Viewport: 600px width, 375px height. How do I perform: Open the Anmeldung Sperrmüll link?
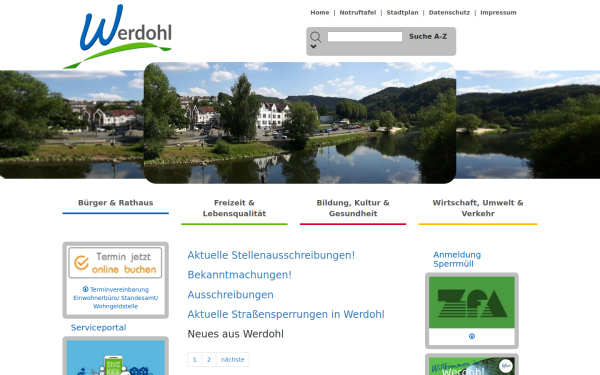[x=457, y=259]
